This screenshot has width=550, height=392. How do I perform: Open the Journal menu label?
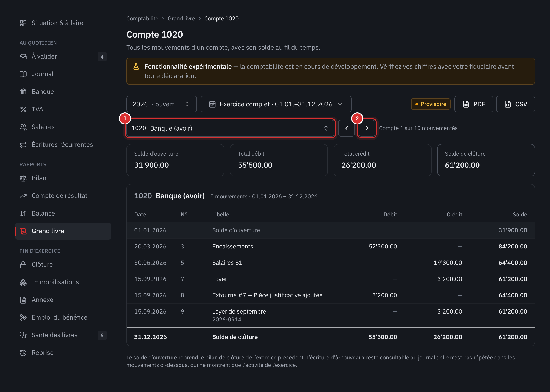(x=43, y=74)
